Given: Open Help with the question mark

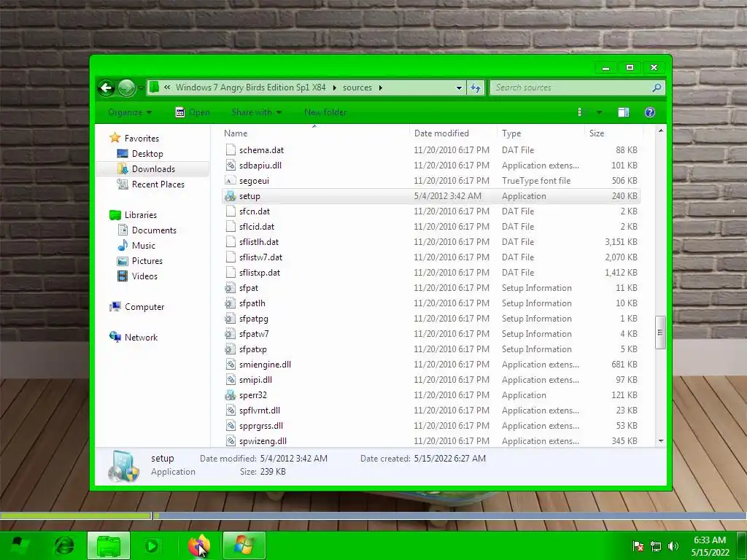Looking at the screenshot, I should (x=650, y=112).
